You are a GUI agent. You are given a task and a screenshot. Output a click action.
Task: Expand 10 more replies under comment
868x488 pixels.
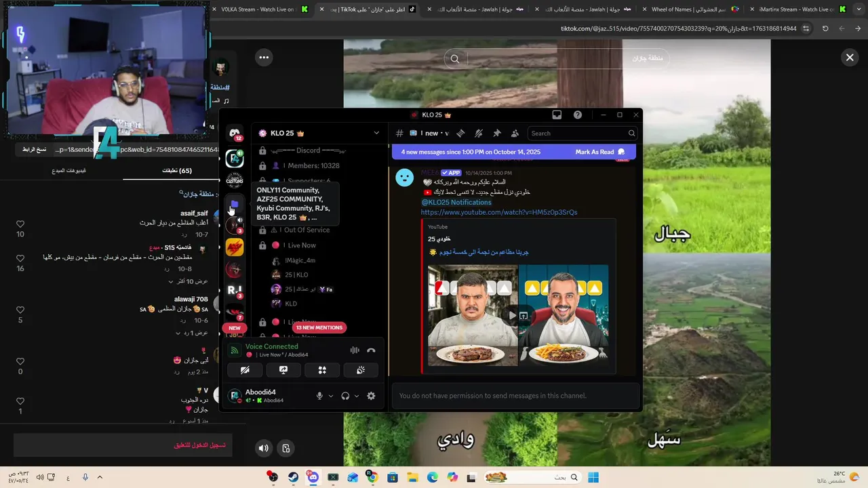[x=189, y=281]
